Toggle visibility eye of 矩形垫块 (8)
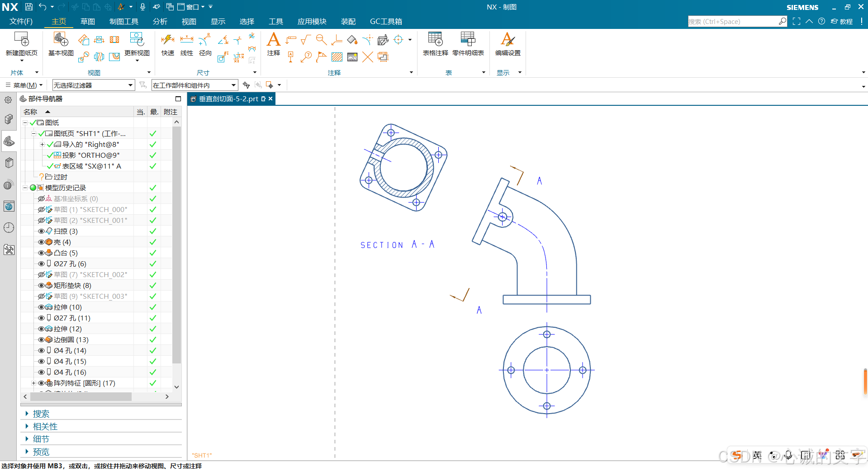Viewport: 868px width, 471px height. (42, 285)
